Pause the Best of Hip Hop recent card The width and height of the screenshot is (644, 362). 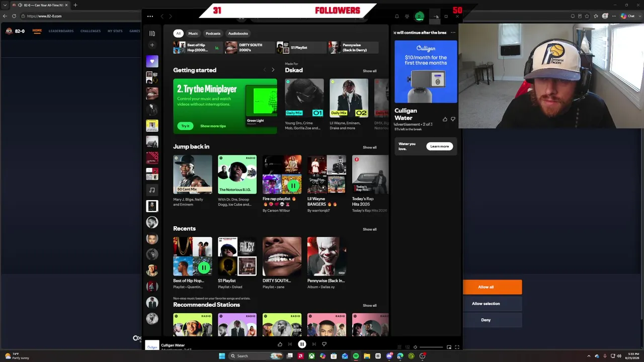(204, 267)
